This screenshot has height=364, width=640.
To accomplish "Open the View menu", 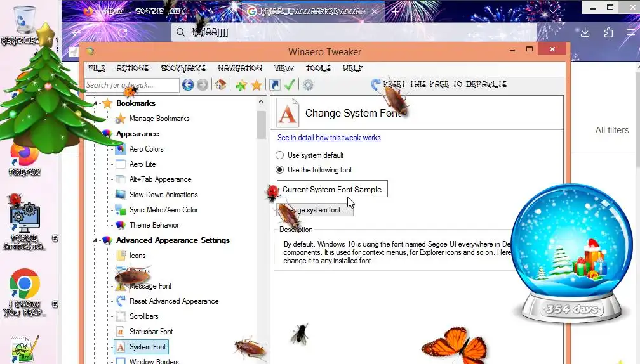I will 284,68.
